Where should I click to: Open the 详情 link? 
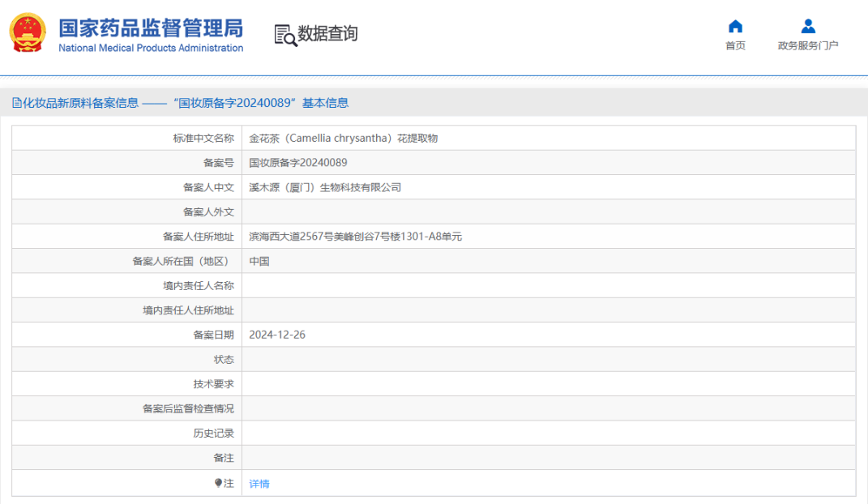point(259,484)
